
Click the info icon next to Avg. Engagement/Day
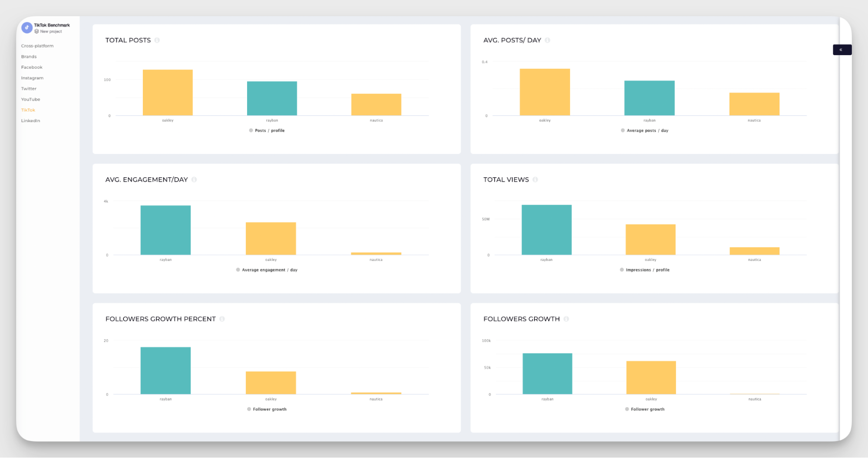pyautogui.click(x=194, y=179)
